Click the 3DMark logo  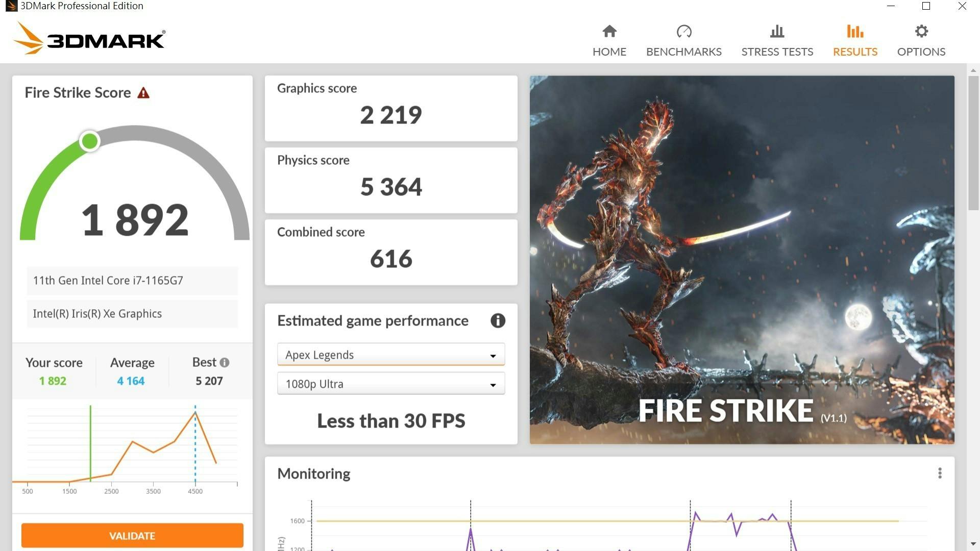tap(89, 38)
